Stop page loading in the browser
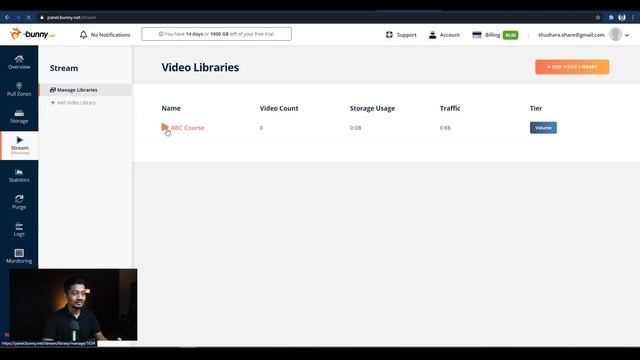640x360 pixels. tap(28, 18)
